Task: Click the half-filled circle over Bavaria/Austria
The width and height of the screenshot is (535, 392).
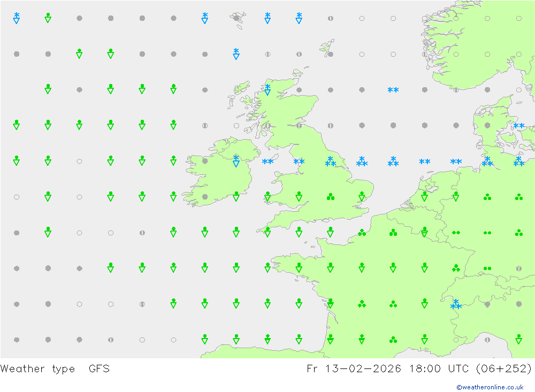Action: (x=518, y=268)
